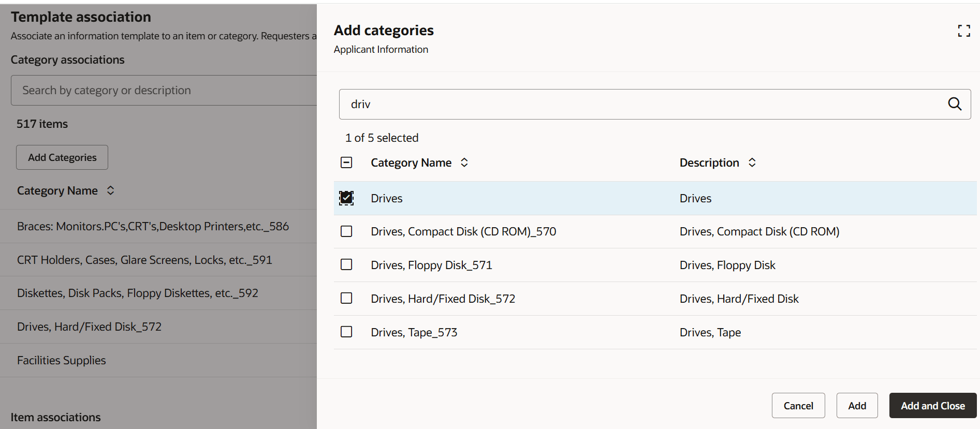
Task: Click the 'Drives, Hard/Fixed Disk' description cell
Action: click(x=739, y=299)
